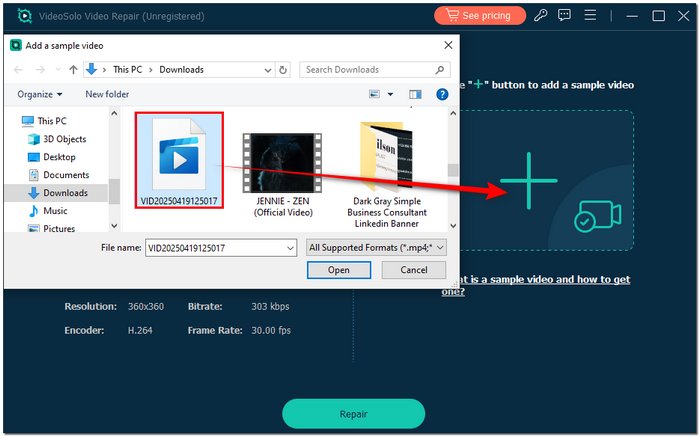Toggle the preview pane icon
Screen dimensions: 700x437
[x=415, y=94]
